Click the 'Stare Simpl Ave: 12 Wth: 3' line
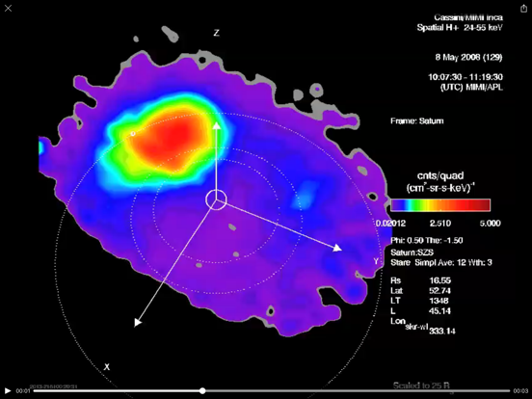The width and height of the screenshot is (532, 399). click(x=441, y=262)
